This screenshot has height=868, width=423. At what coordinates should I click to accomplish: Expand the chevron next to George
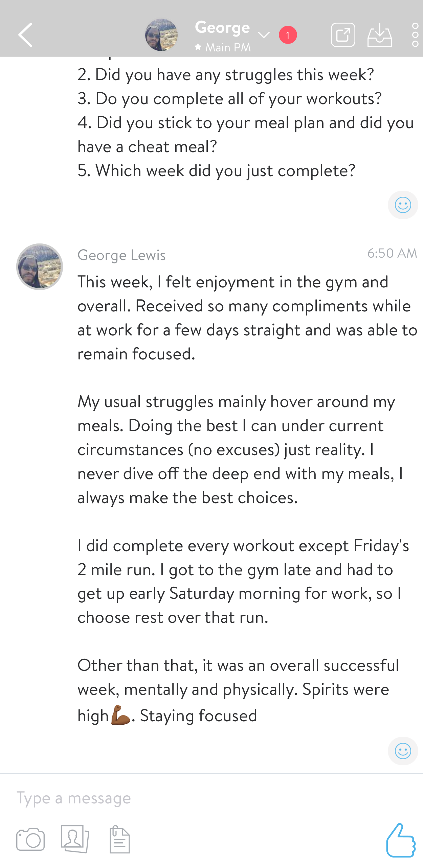pyautogui.click(x=263, y=35)
